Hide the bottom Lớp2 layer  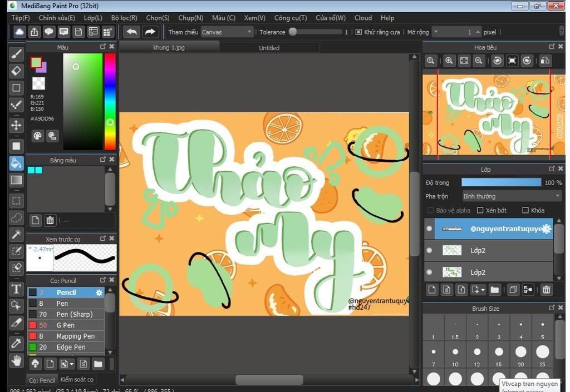(429, 272)
